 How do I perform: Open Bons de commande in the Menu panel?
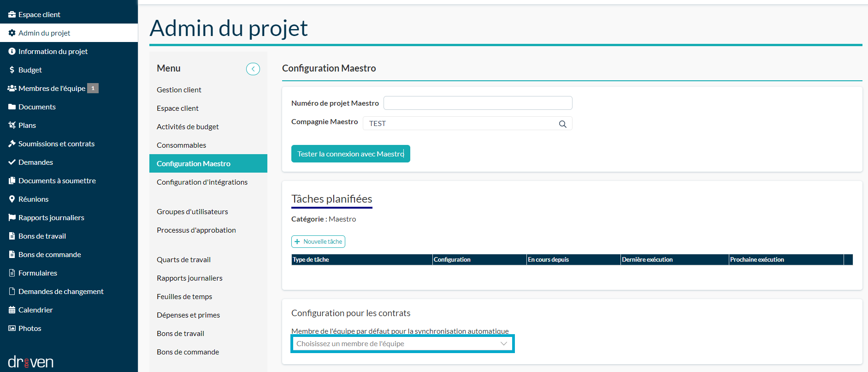(x=208, y=352)
